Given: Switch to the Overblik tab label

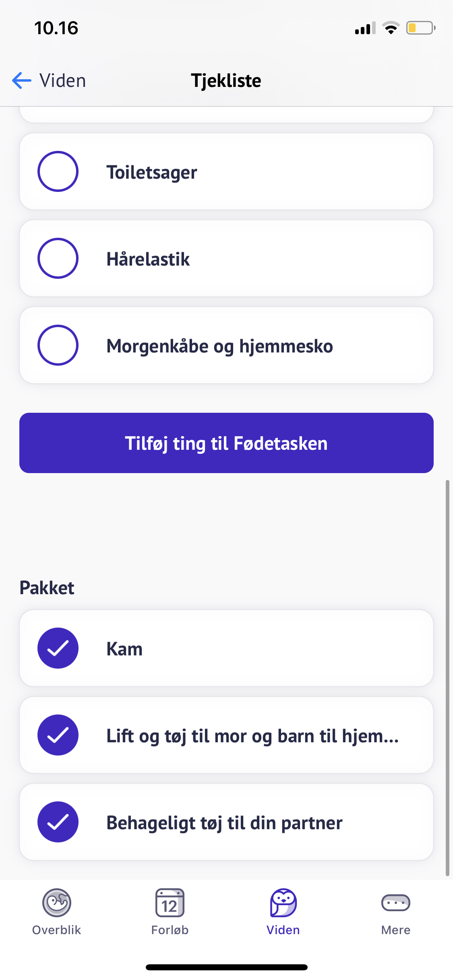Looking at the screenshot, I should (x=57, y=930).
